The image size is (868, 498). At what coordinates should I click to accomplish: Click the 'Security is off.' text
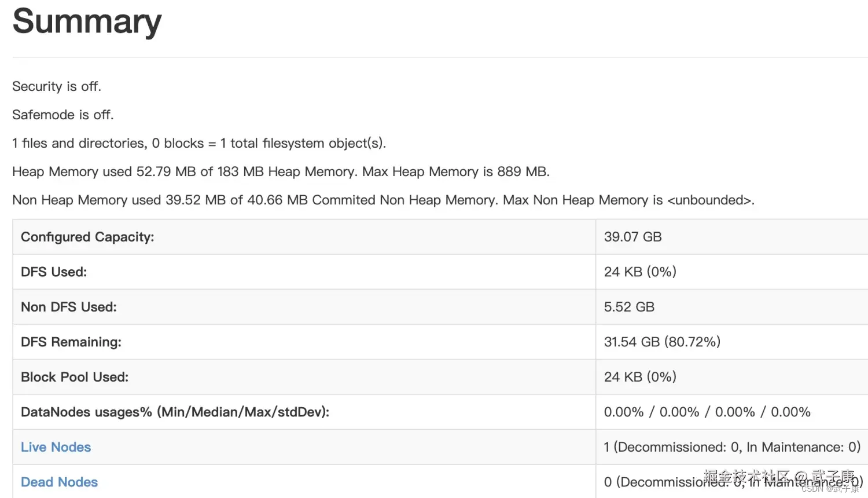pyautogui.click(x=57, y=86)
